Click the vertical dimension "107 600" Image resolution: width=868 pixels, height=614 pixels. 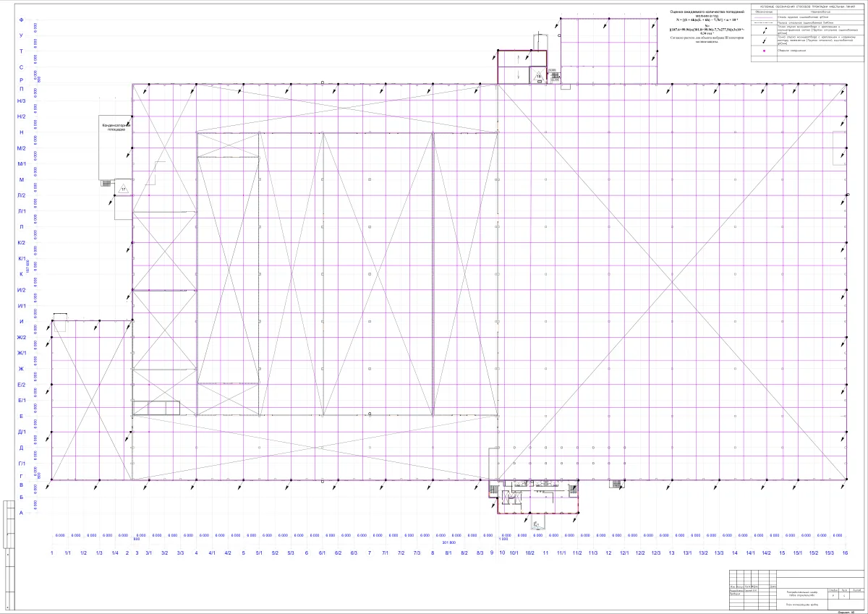point(28,266)
